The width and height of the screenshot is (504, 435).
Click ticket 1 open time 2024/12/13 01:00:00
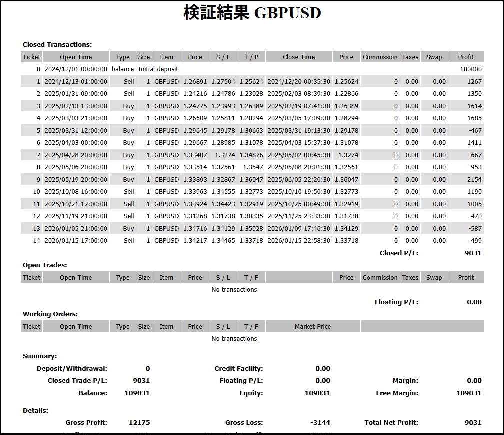coord(76,81)
